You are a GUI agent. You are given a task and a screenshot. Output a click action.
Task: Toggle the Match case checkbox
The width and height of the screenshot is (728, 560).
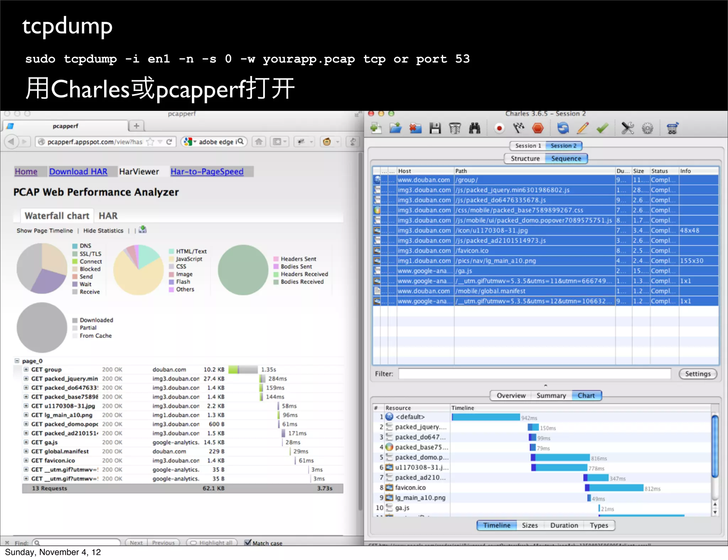pos(248,543)
